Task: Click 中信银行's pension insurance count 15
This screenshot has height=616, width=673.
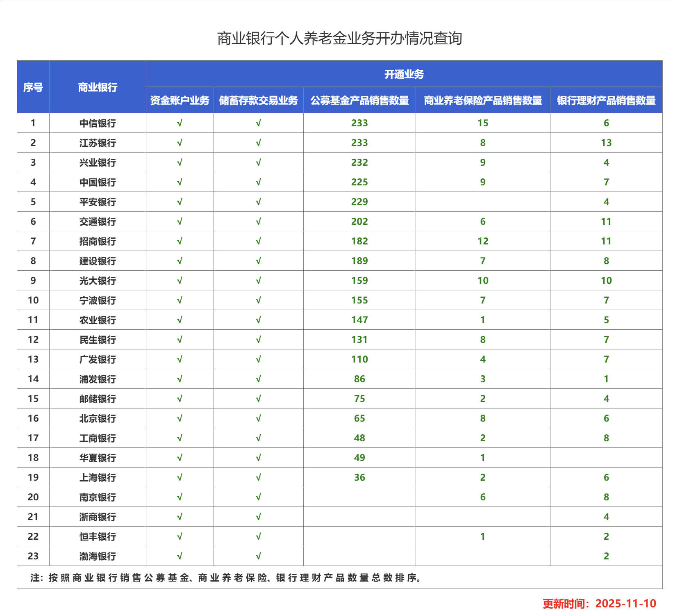Action: point(483,123)
